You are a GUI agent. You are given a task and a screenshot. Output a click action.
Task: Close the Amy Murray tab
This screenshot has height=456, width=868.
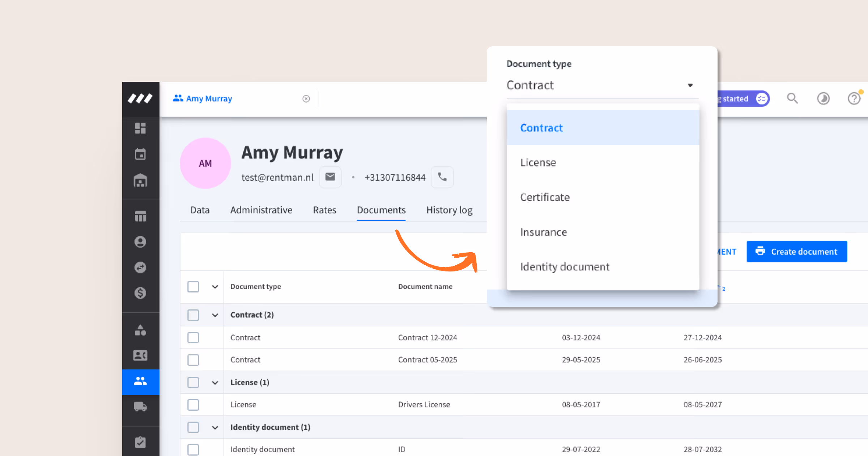[306, 99]
